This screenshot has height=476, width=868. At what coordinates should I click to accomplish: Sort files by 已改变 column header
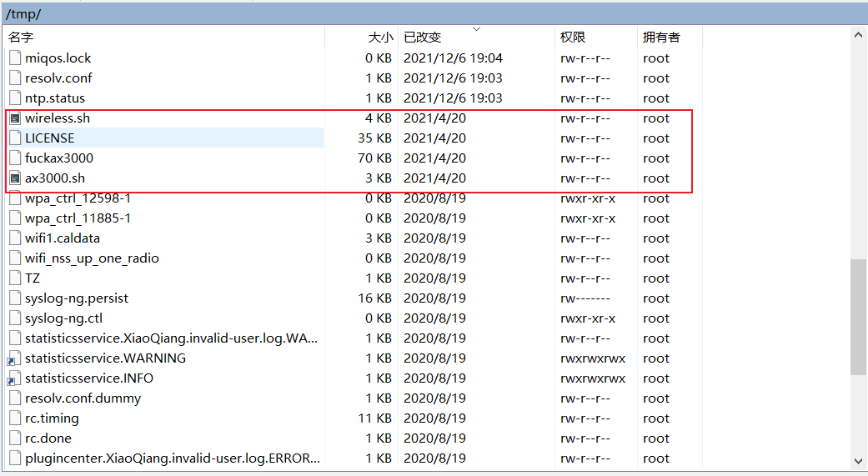tap(477, 37)
